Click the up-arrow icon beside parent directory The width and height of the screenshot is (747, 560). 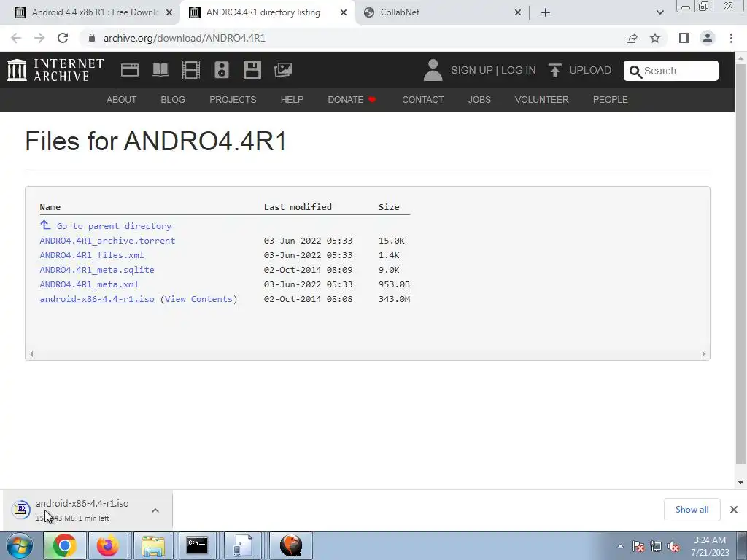pyautogui.click(x=45, y=225)
